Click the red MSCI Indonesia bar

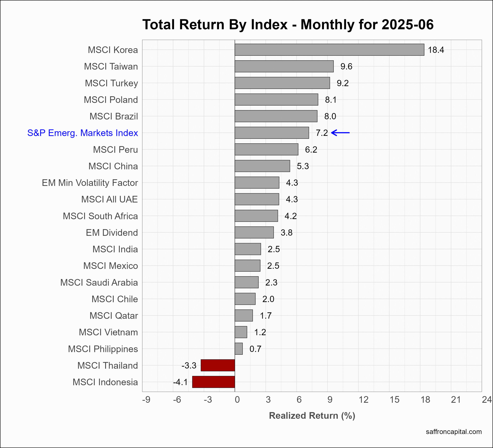214,382
